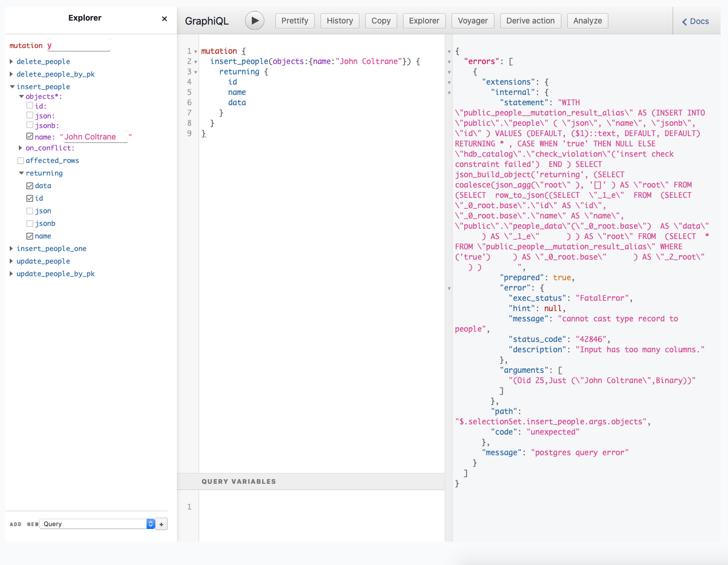Expand the on_conflict argument

pyautogui.click(x=21, y=148)
